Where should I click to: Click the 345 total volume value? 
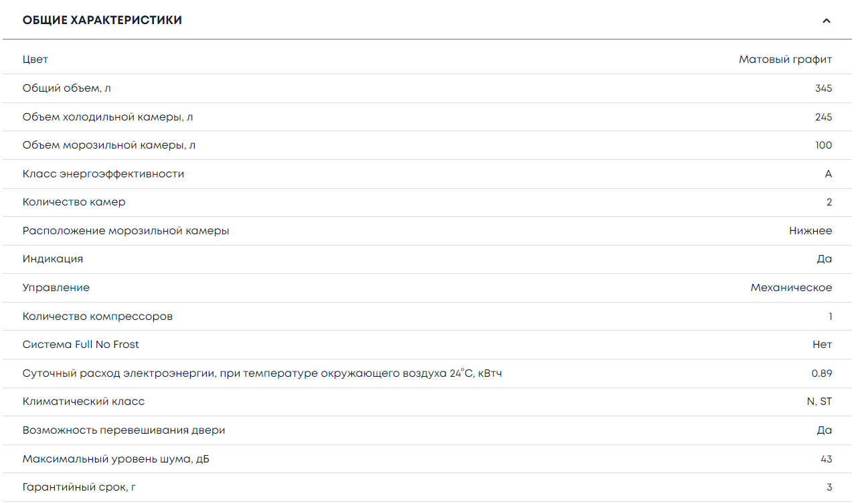(823, 88)
